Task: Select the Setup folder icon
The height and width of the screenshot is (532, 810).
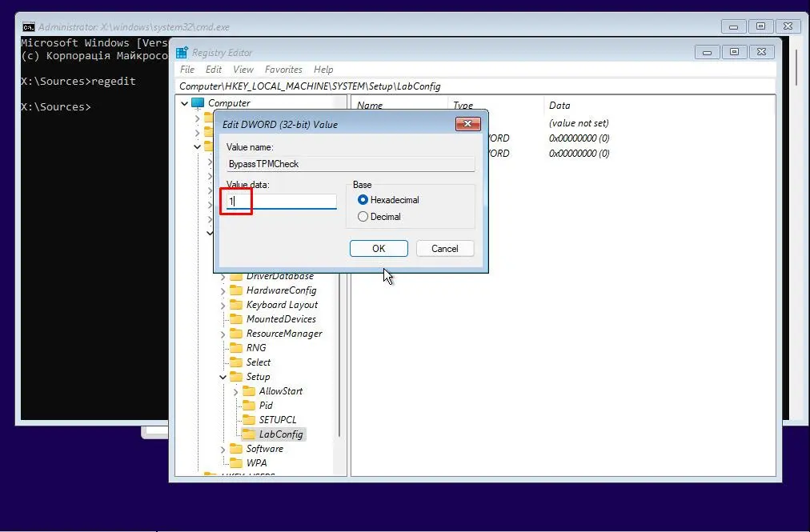Action: pos(236,377)
